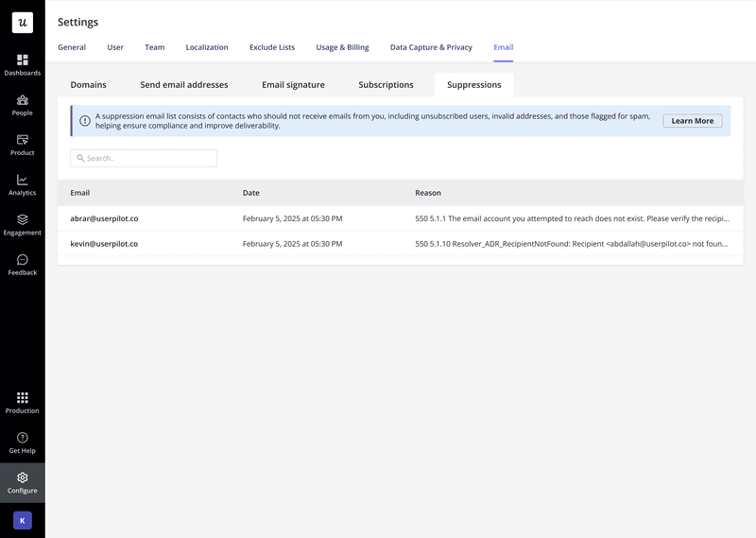Switch to the Domains sub-tab
The height and width of the screenshot is (538, 756).
(x=88, y=85)
